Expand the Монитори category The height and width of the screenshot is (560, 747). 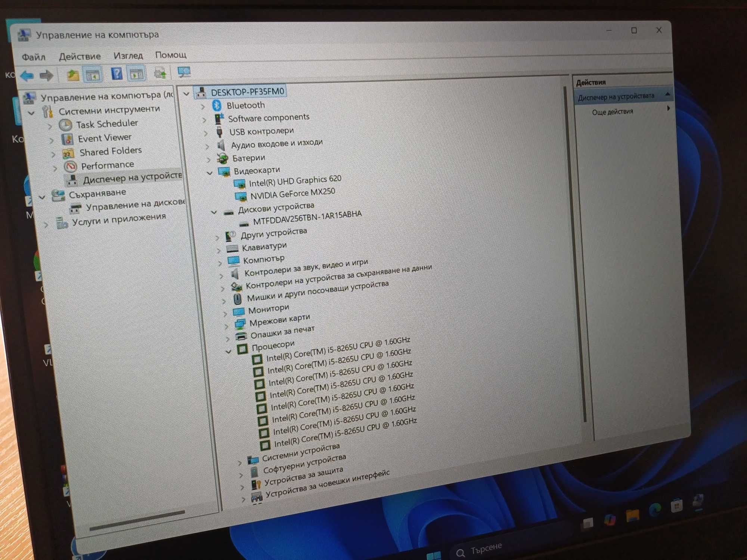[225, 314]
